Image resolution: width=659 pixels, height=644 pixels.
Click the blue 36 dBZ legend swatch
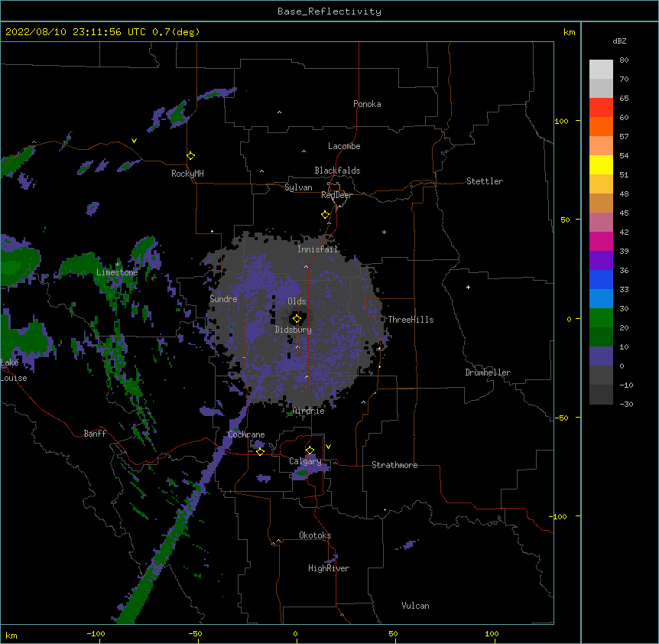click(601, 279)
